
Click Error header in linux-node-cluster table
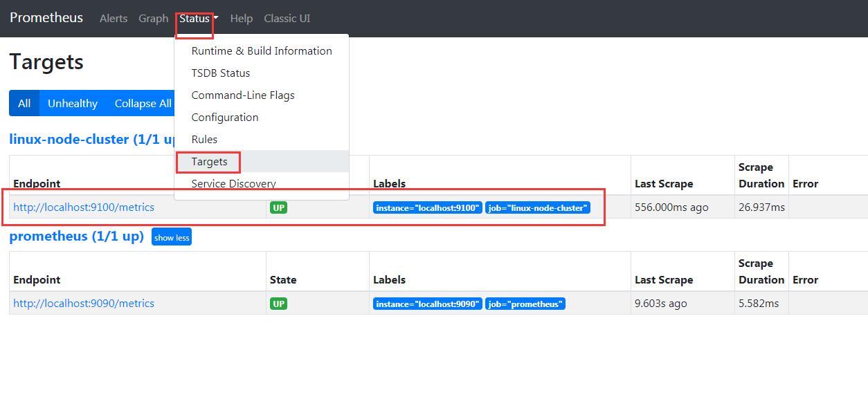[806, 184]
